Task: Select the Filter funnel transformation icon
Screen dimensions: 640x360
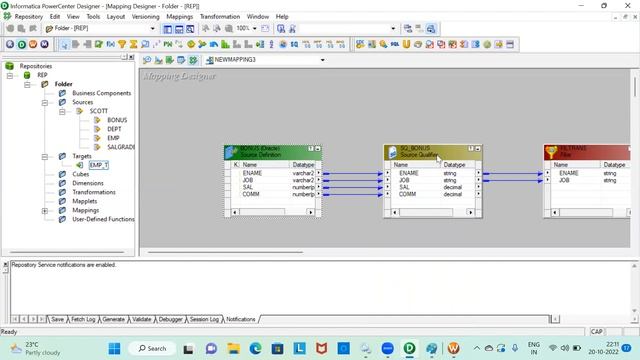Action: click(x=122, y=44)
